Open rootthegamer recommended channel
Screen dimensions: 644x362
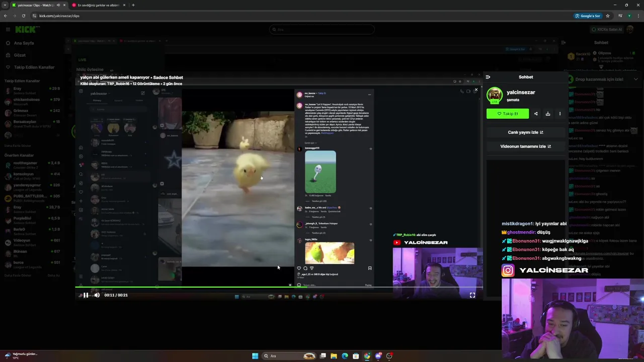(32, 164)
